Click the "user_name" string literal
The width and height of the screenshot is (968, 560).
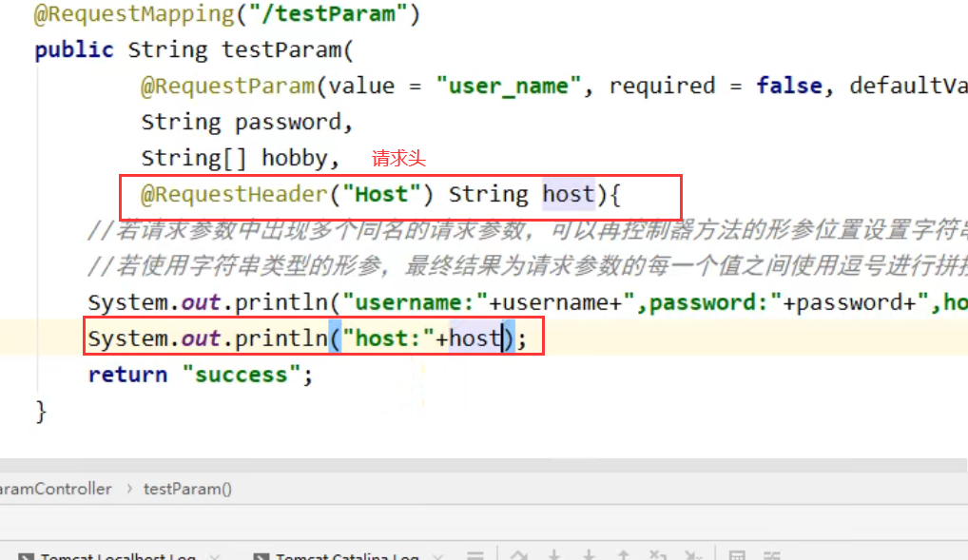click(508, 86)
